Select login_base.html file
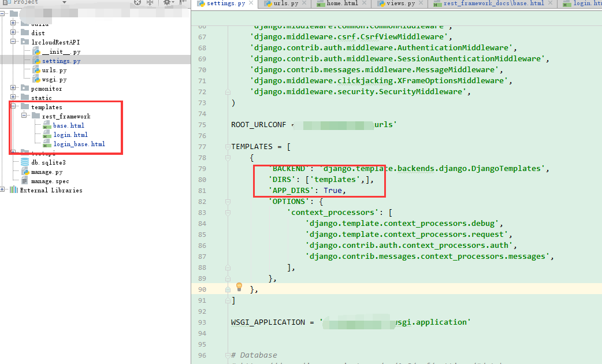The width and height of the screenshot is (602, 364). pos(79,144)
